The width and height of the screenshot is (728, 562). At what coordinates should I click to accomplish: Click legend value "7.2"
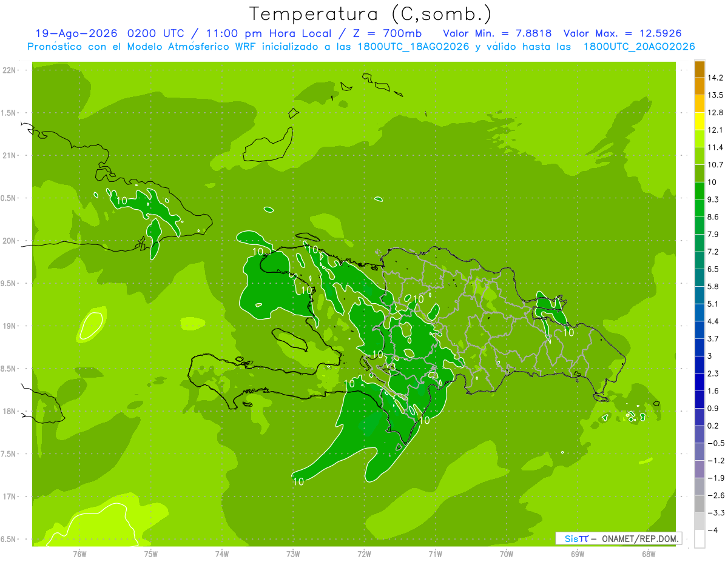pos(713,252)
